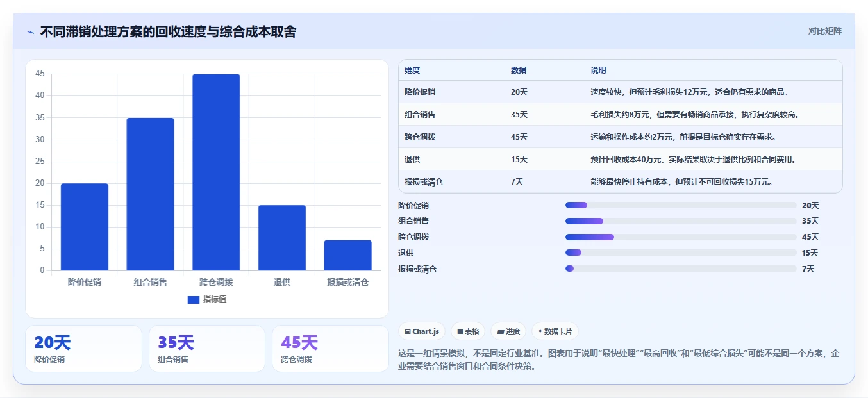
Task: Click the 20天 cell in the table
Action: pyautogui.click(x=519, y=92)
